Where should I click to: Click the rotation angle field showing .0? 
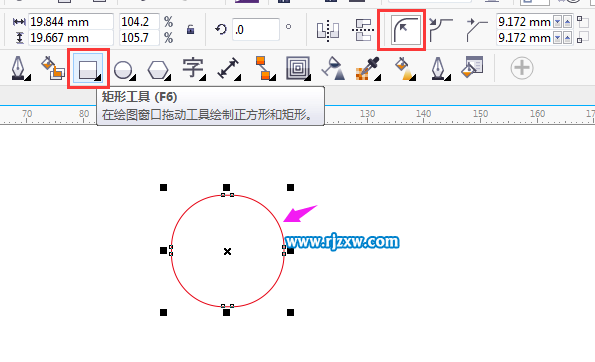pyautogui.click(x=256, y=29)
